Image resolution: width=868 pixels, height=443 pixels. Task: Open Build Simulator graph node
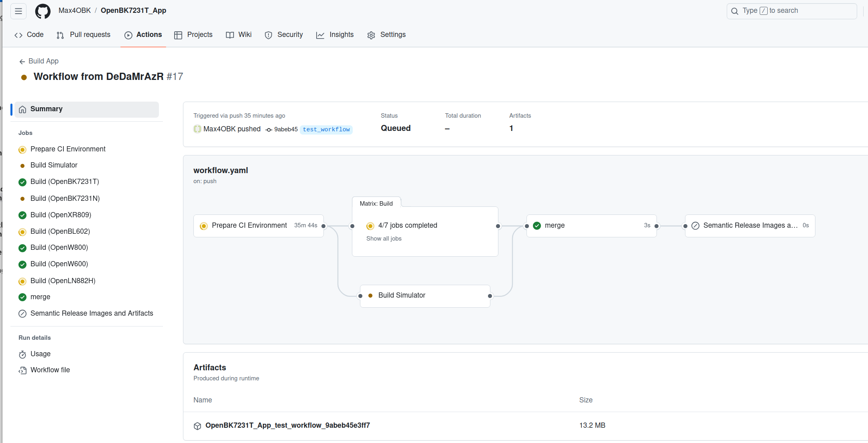pos(425,296)
